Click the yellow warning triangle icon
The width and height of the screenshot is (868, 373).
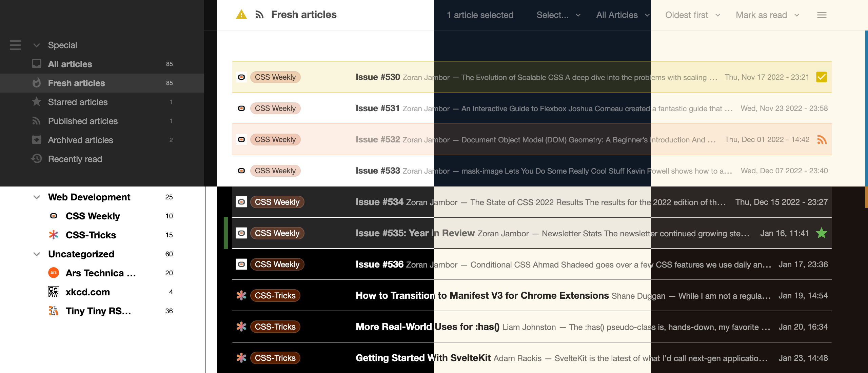tap(241, 15)
